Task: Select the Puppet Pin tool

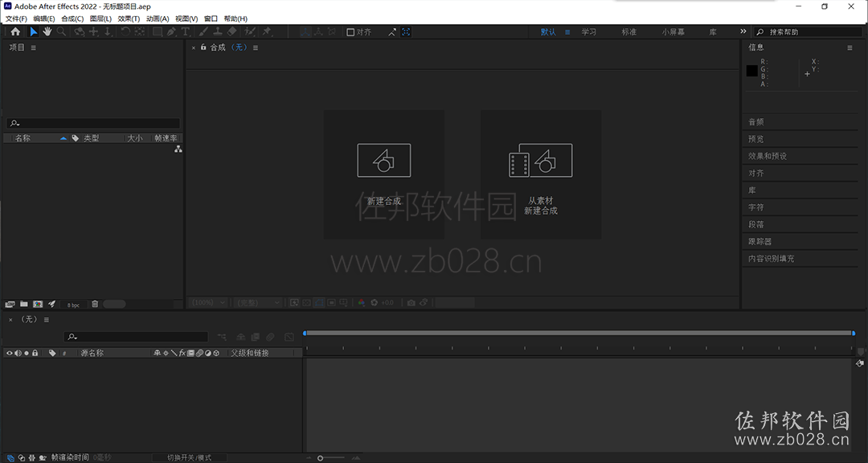Action: [x=267, y=31]
